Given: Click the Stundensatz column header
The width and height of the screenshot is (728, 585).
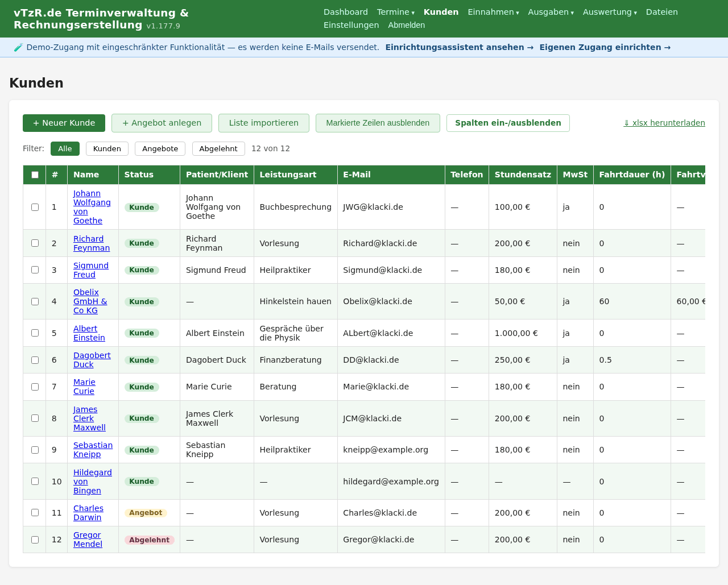Looking at the screenshot, I should click(x=523, y=175).
